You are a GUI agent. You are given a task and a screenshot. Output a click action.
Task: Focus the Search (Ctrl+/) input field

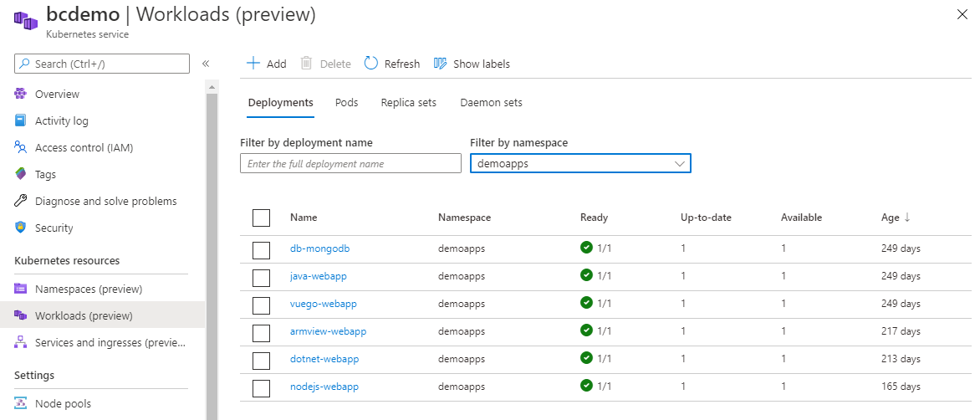pos(102,64)
